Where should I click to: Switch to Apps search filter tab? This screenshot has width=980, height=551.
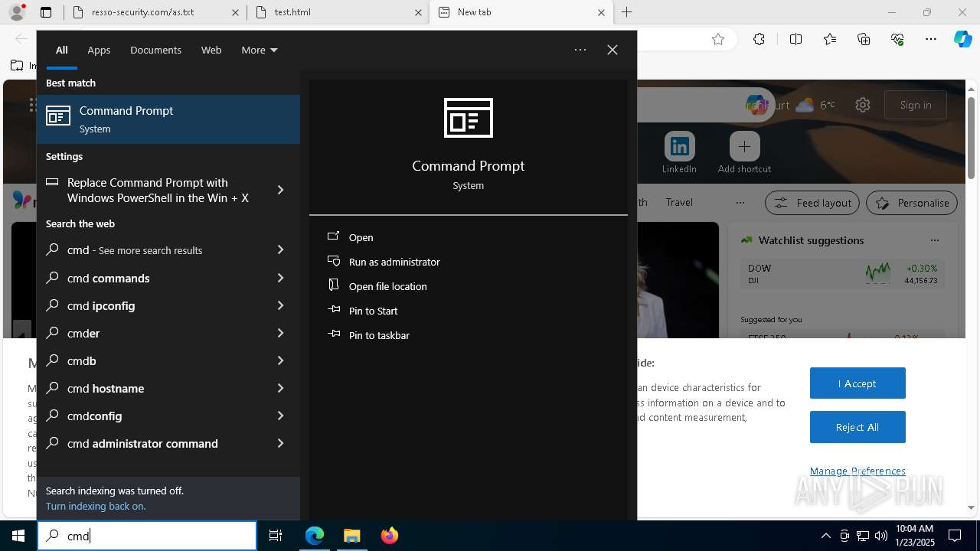click(x=99, y=50)
